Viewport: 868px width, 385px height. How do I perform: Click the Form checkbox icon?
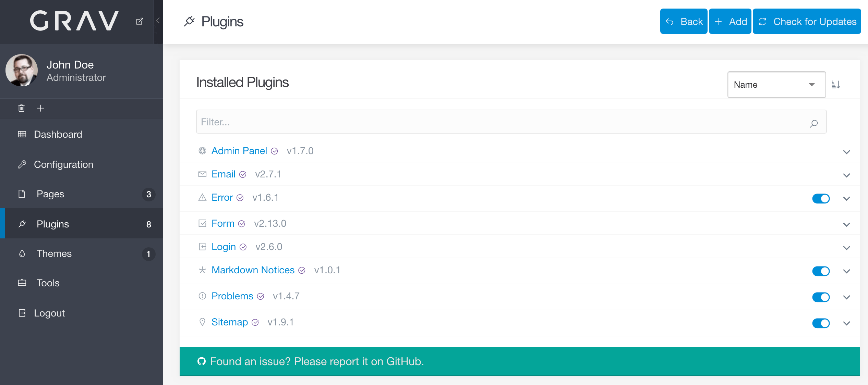point(202,223)
